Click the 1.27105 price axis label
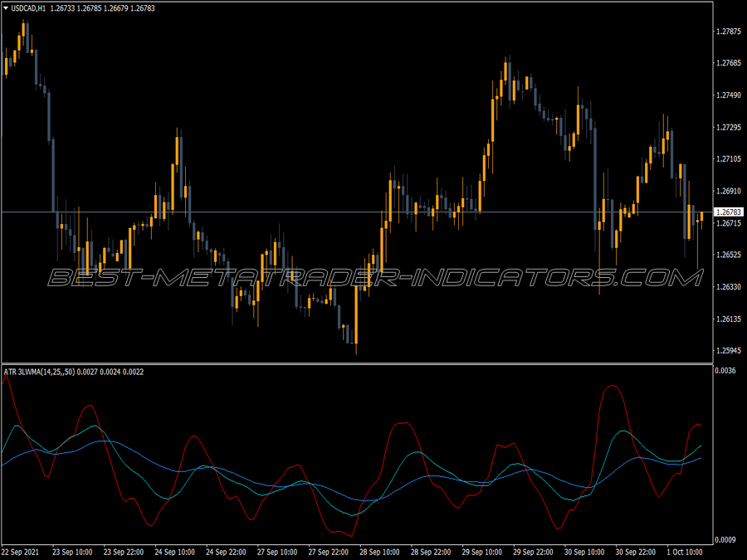747x560 pixels. pyautogui.click(x=729, y=159)
